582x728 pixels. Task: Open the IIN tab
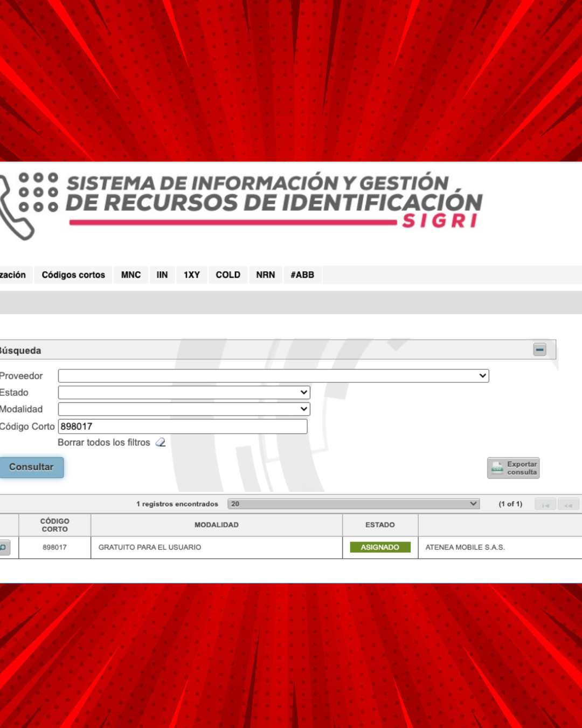(x=162, y=274)
